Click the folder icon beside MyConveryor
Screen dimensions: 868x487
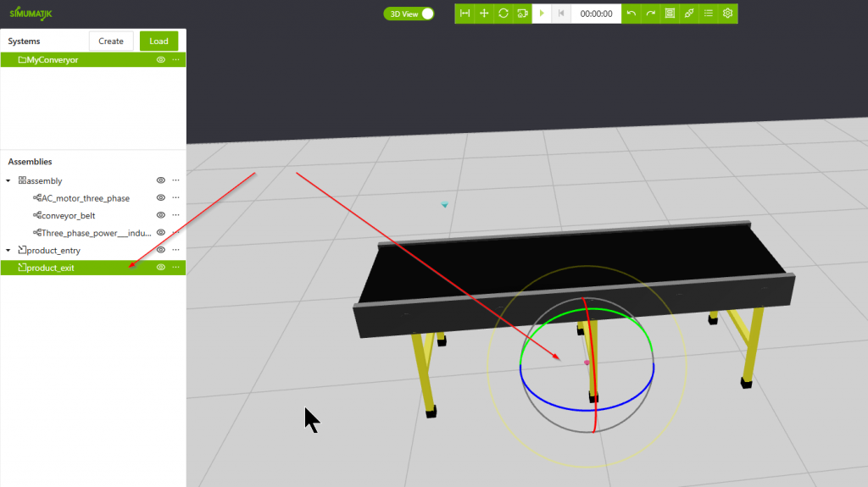pos(22,60)
